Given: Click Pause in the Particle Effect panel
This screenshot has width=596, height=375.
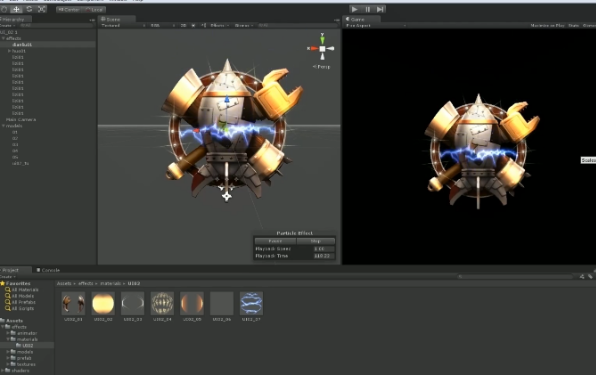Looking at the screenshot, I should coord(275,241).
